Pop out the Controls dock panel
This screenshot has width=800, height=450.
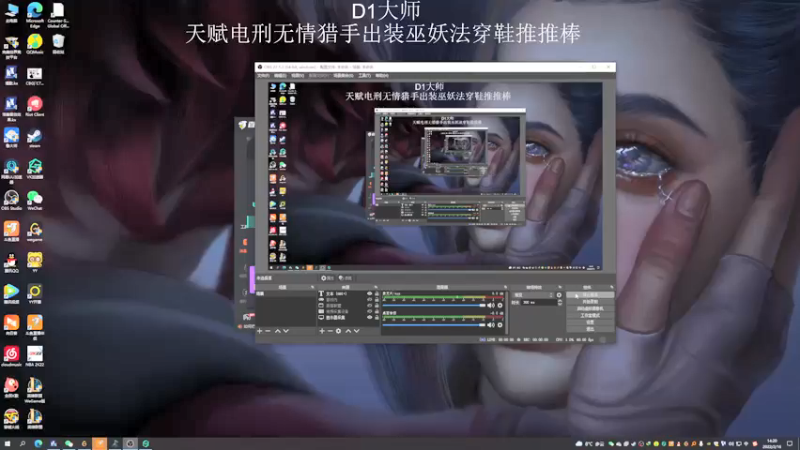click(x=611, y=287)
